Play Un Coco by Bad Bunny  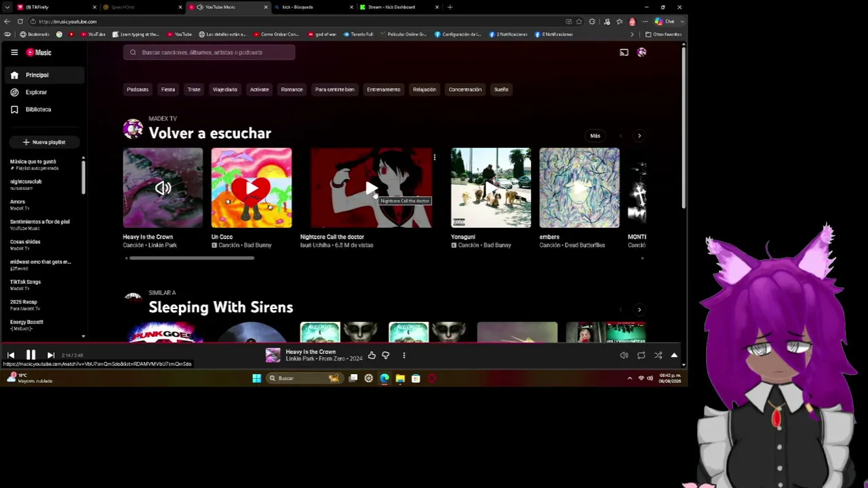click(252, 188)
